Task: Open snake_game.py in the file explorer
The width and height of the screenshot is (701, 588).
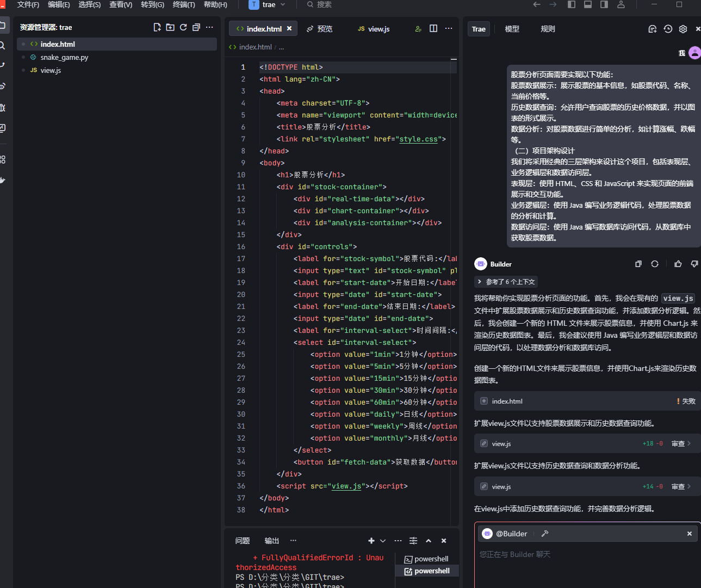Action: (117, 57)
